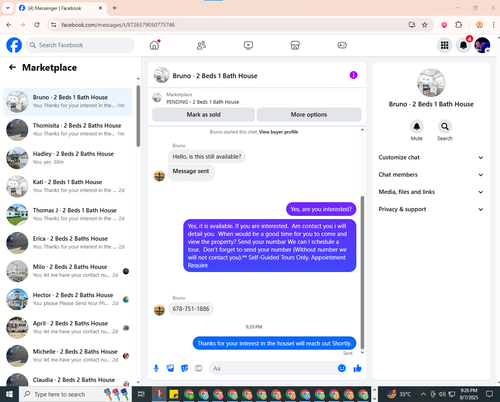Open the Facebook menu grid icon
The width and height of the screenshot is (500, 402).
coord(444,45)
